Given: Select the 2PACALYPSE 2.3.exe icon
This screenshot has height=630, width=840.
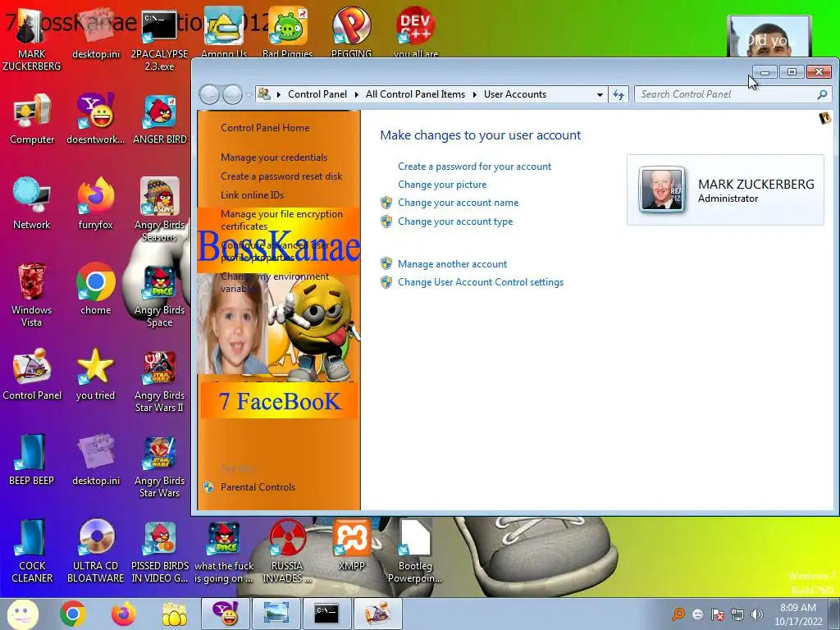Looking at the screenshot, I should pyautogui.click(x=160, y=39).
